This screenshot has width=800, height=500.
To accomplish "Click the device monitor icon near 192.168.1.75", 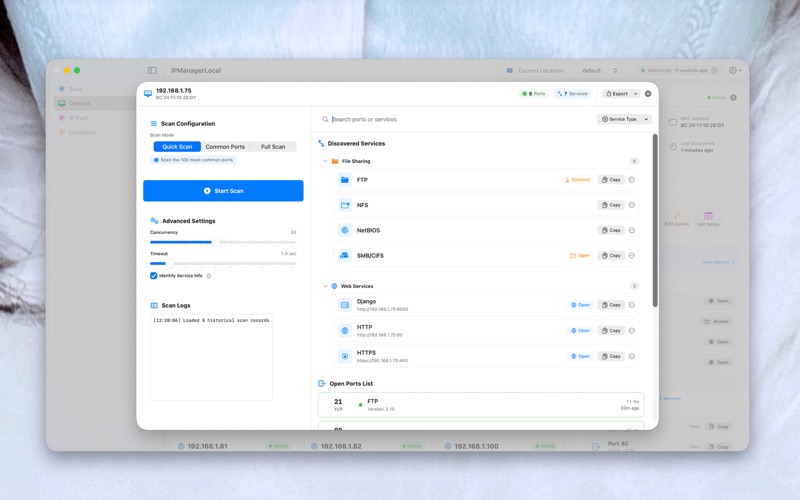I will click(x=148, y=93).
